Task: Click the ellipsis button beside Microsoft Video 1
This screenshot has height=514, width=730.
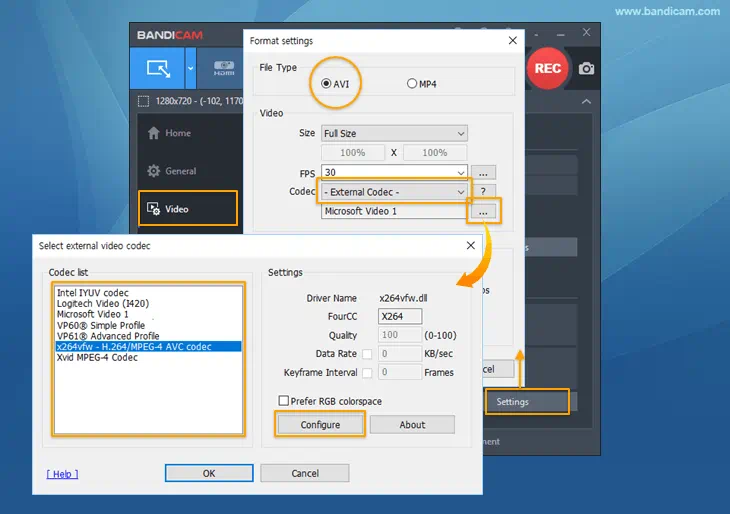Action: (483, 211)
